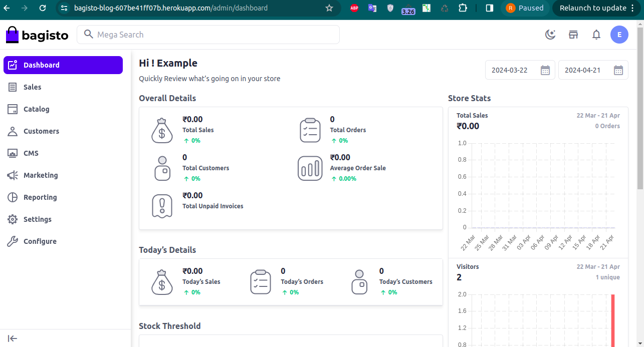The width and height of the screenshot is (644, 347).
Task: Toggle dark mode with the moon icon
Action: 550,35
